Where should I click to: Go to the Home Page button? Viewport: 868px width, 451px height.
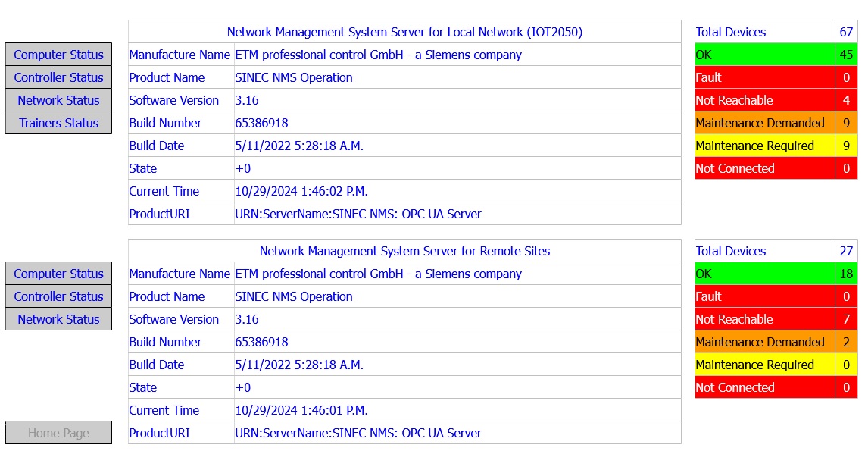[x=58, y=433]
